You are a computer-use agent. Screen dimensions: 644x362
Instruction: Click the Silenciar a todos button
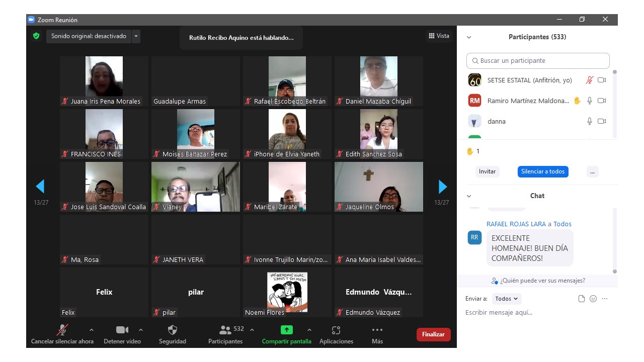543,171
